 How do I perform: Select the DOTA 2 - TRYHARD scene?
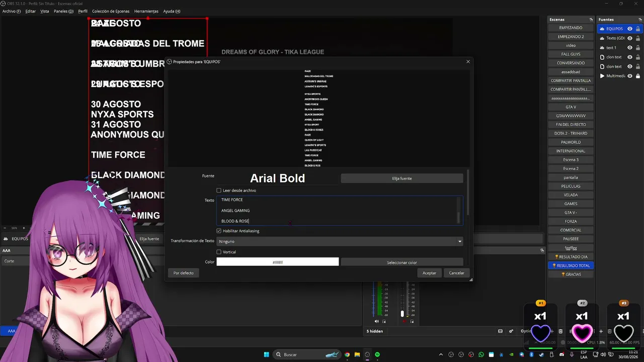[x=571, y=133]
